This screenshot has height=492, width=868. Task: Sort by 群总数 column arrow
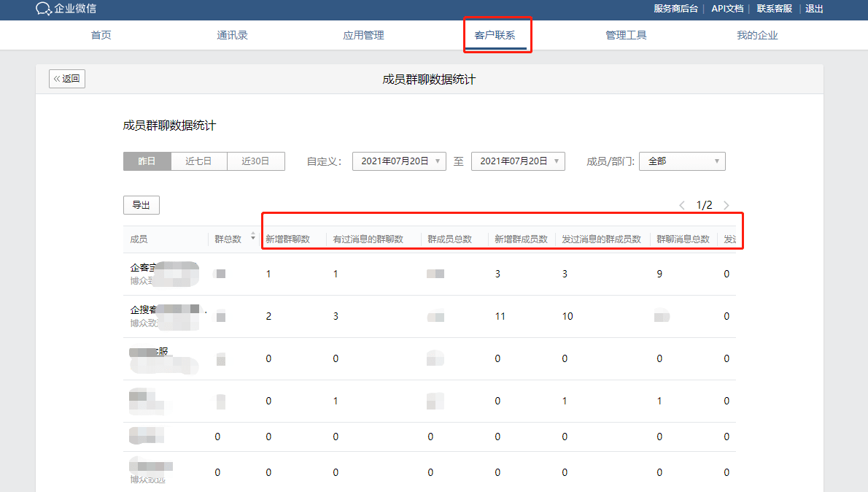[253, 237]
